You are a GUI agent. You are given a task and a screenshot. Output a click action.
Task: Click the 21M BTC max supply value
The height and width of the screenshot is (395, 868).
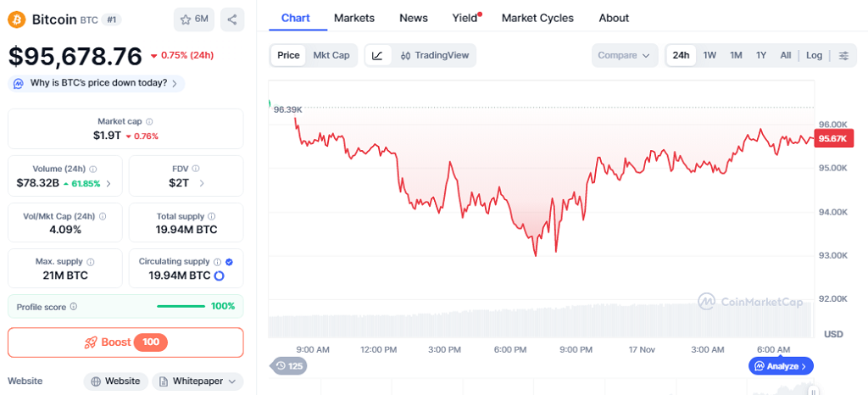[x=65, y=275]
